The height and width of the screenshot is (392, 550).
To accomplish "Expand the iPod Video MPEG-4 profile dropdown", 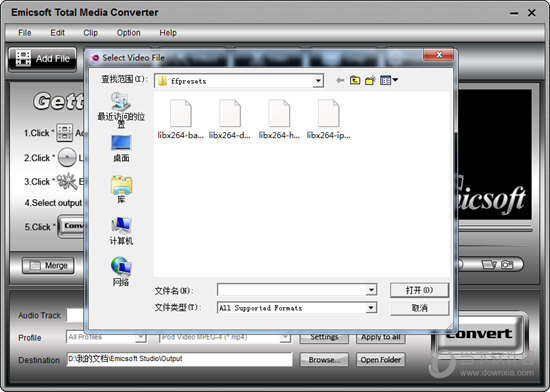I will point(285,337).
